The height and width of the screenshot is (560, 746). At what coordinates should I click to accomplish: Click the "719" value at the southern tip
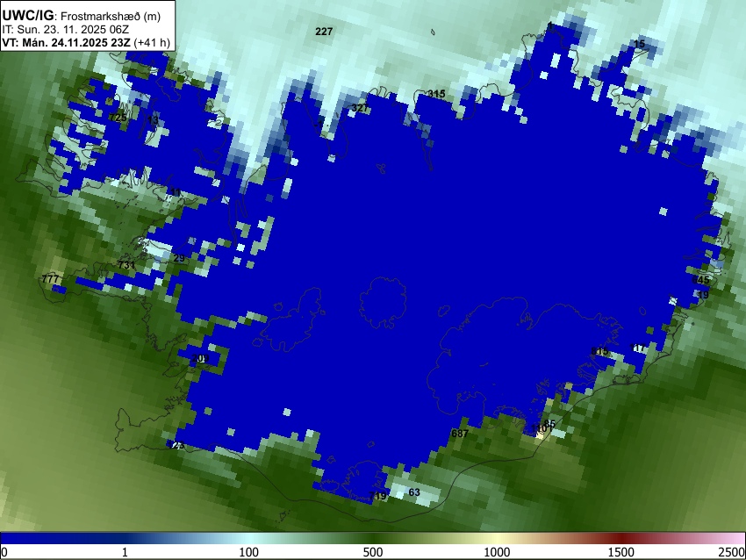click(377, 496)
